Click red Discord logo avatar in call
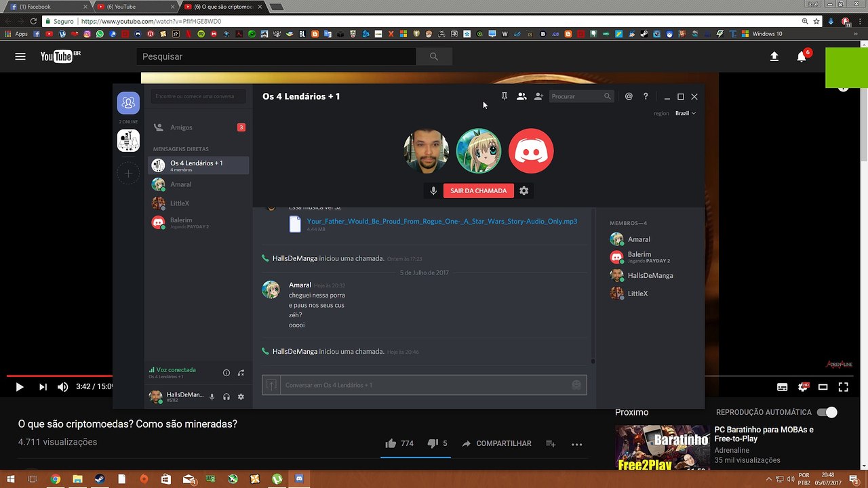Screen dimensions: 868x488 (531, 151)
